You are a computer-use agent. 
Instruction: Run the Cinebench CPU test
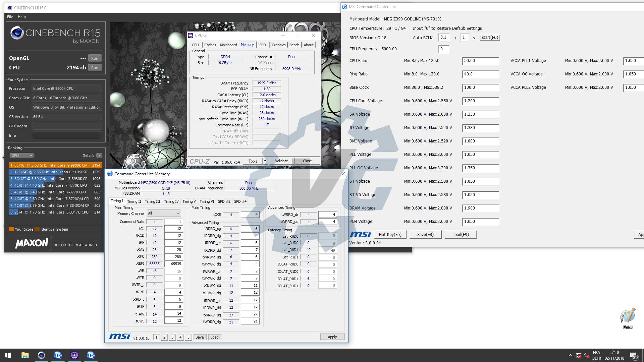(95, 68)
